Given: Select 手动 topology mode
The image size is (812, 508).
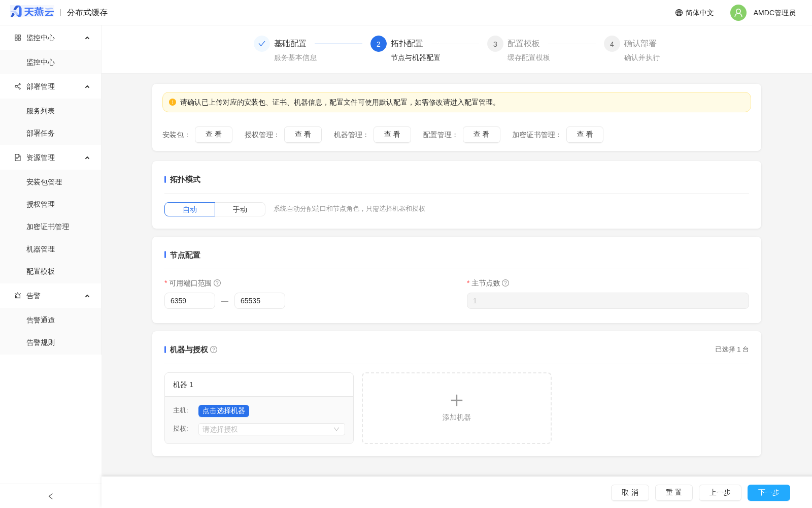Looking at the screenshot, I should [x=240, y=209].
